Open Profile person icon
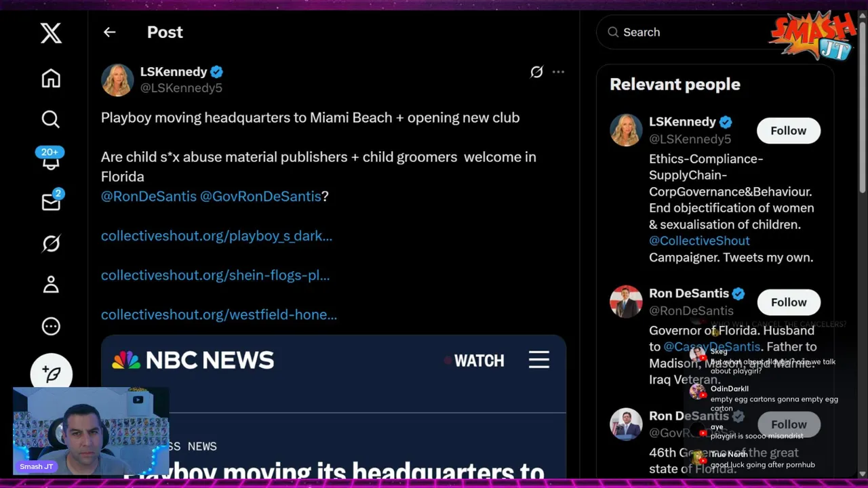 pos(51,285)
